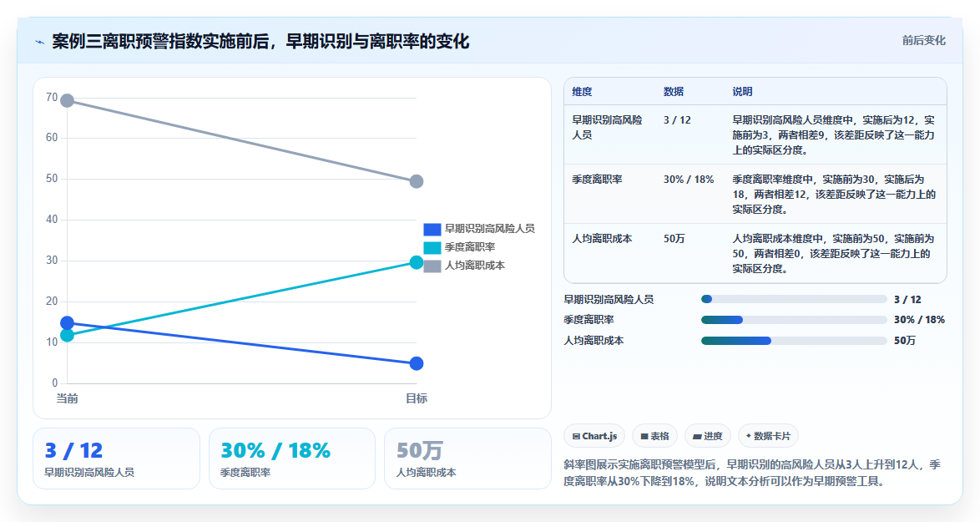This screenshot has width=980, height=522.
Task: Click the 早期识别高风险人员 label left of progress bar
Action: coord(609,300)
